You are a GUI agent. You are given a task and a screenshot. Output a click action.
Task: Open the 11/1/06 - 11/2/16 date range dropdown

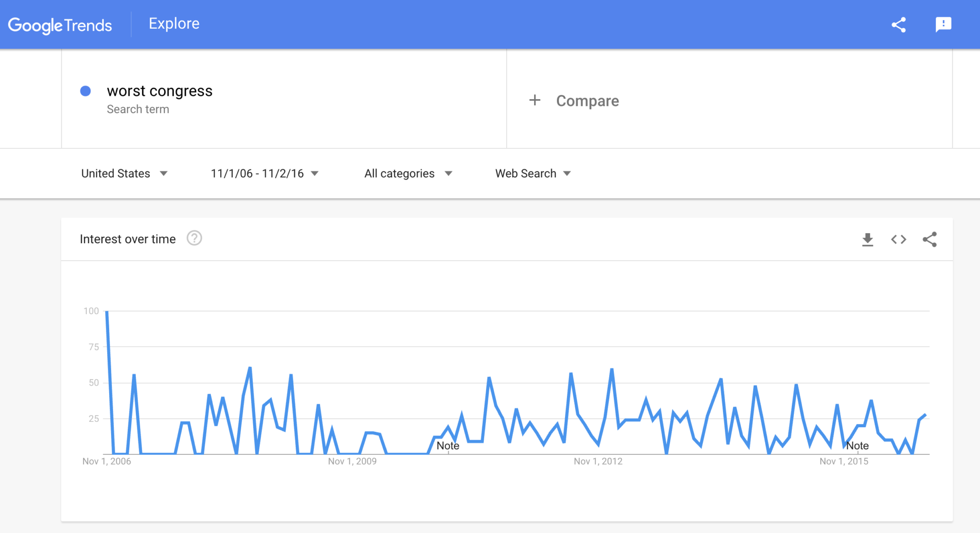(x=264, y=173)
